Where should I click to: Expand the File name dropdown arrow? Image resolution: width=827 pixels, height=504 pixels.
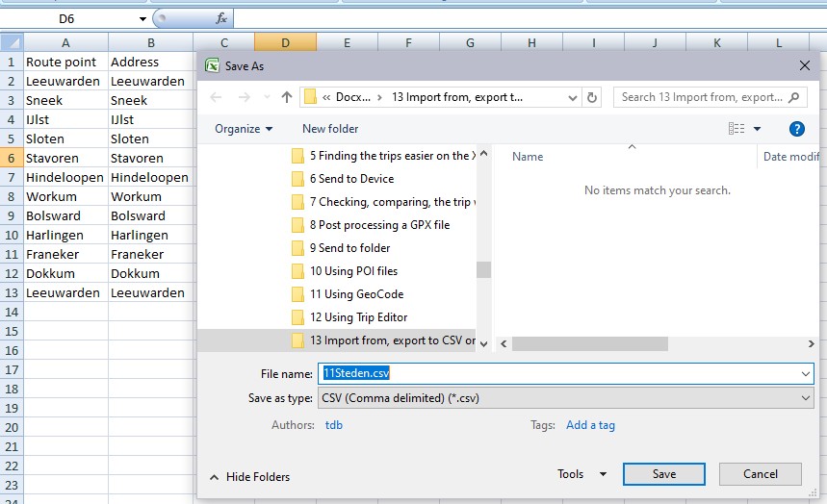pyautogui.click(x=806, y=374)
